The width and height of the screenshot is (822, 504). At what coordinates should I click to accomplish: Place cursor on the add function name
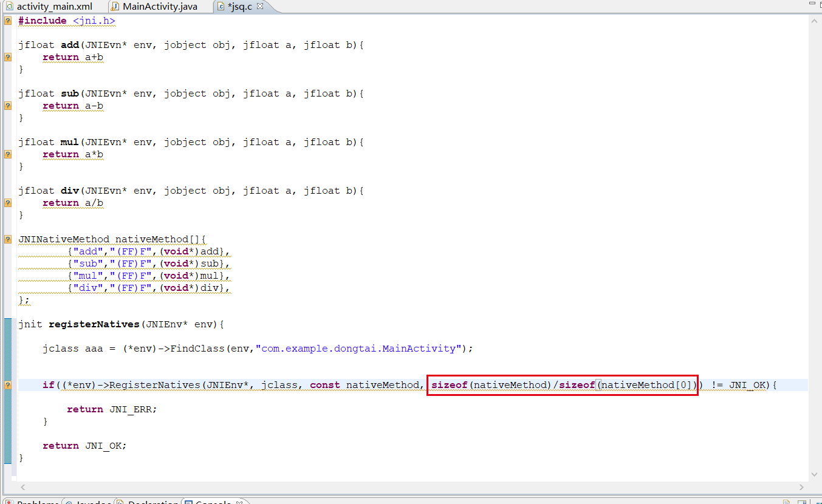[70, 45]
